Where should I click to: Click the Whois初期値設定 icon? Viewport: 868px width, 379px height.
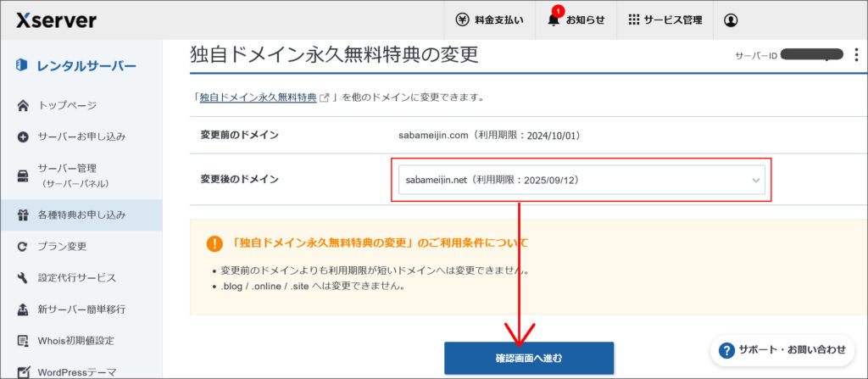23,341
